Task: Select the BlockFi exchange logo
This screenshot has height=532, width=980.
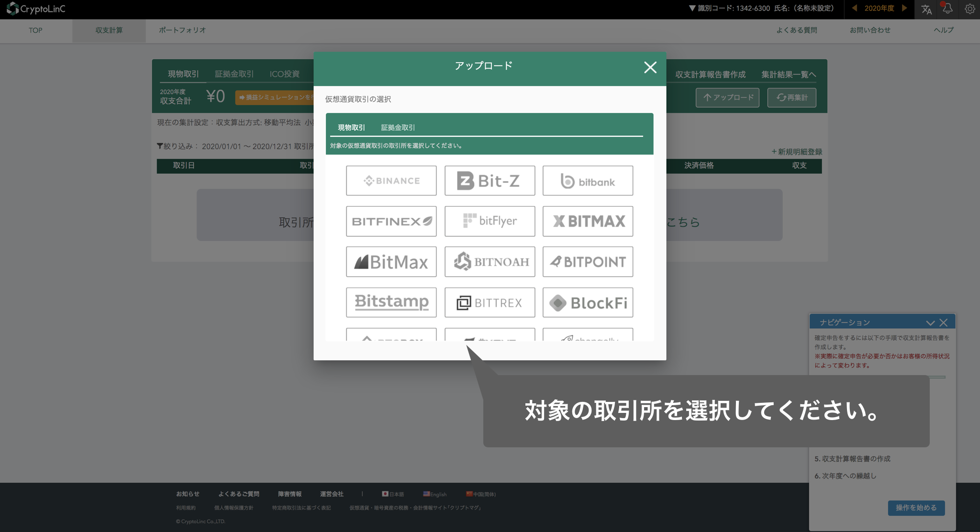Action: (588, 302)
